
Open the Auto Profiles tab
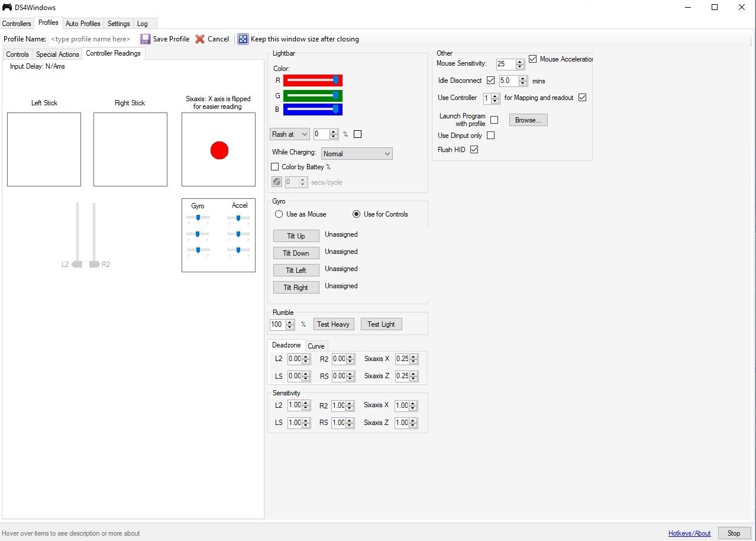click(x=83, y=24)
